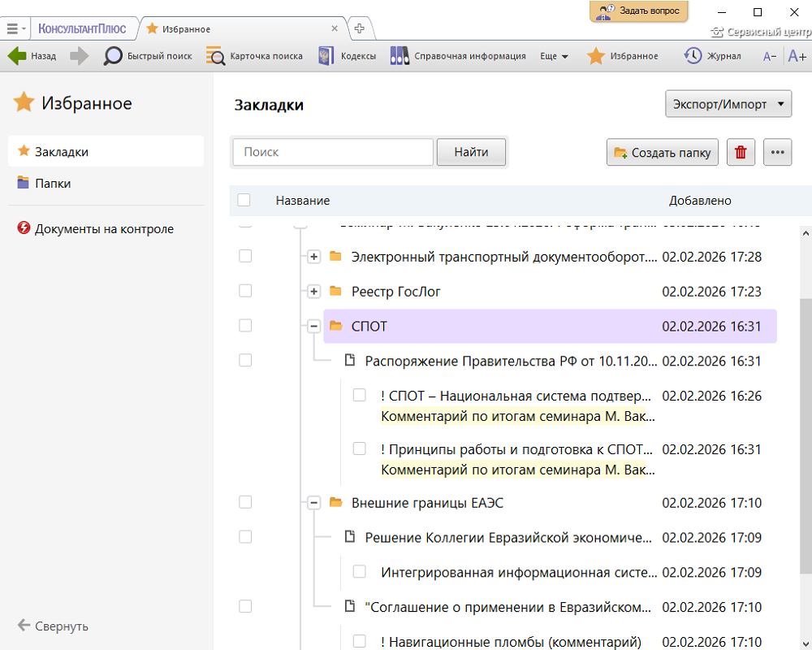Click the green Back arrow icon
This screenshot has height=650, width=812.
pyautogui.click(x=17, y=56)
